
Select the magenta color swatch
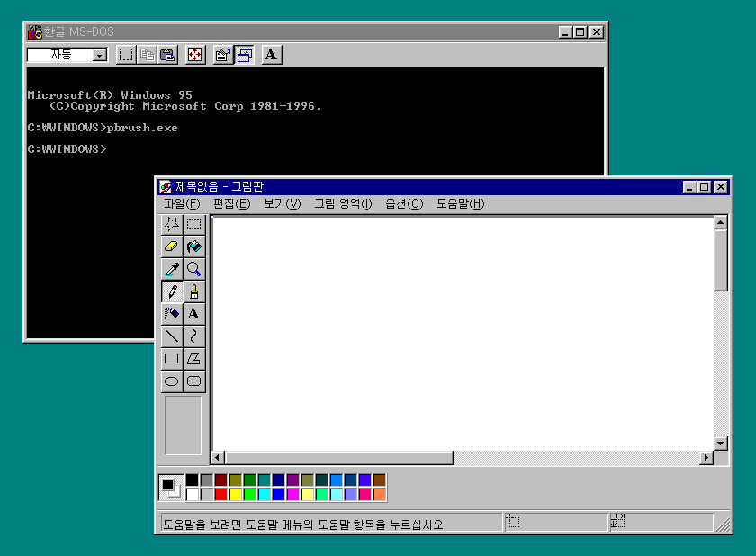click(x=293, y=494)
